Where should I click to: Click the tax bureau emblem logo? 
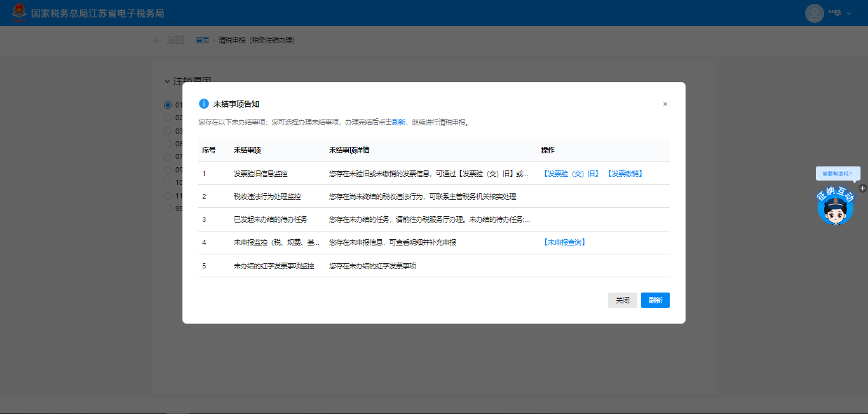click(x=19, y=13)
